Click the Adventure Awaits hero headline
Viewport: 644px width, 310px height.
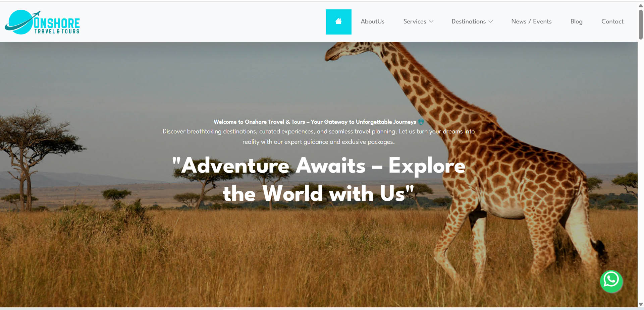coord(319,179)
